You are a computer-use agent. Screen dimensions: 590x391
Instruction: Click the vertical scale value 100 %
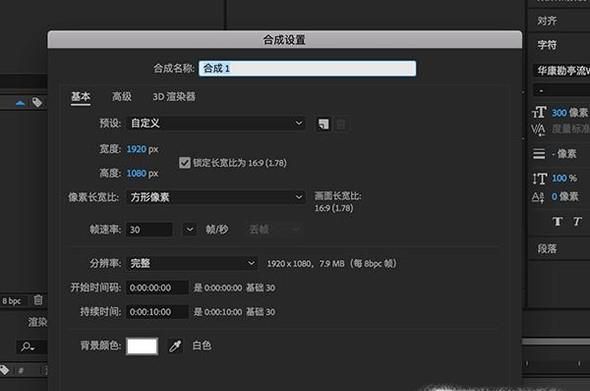click(564, 178)
